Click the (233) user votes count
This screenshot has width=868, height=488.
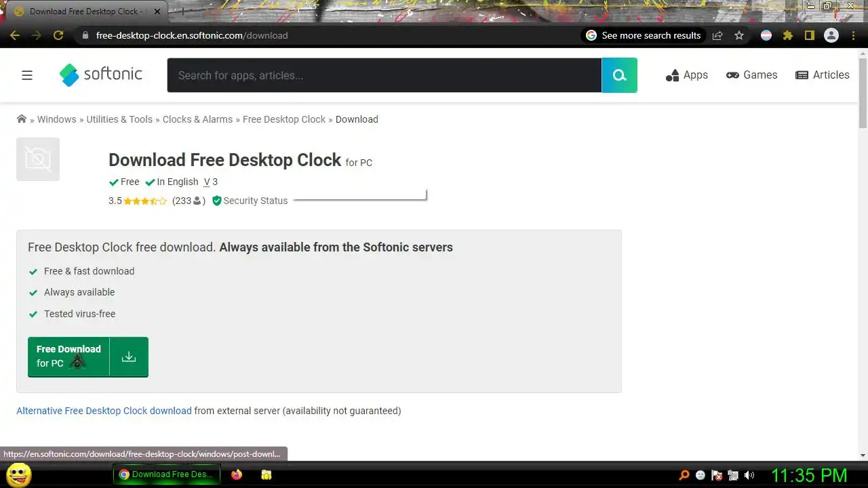point(189,201)
